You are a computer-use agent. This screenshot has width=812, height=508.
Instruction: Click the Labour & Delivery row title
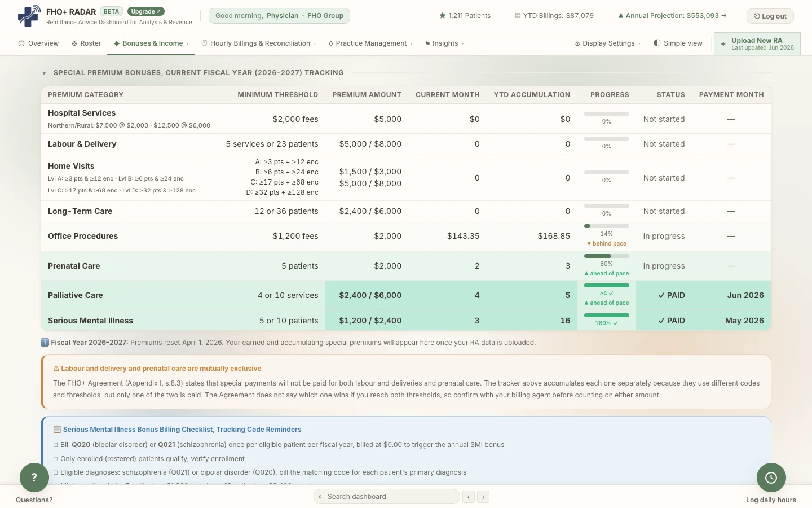[82, 144]
